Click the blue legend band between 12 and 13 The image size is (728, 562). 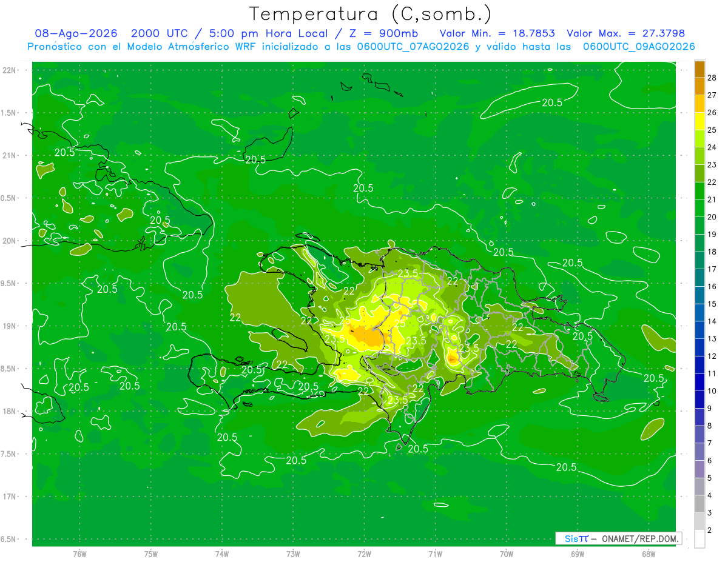(699, 347)
